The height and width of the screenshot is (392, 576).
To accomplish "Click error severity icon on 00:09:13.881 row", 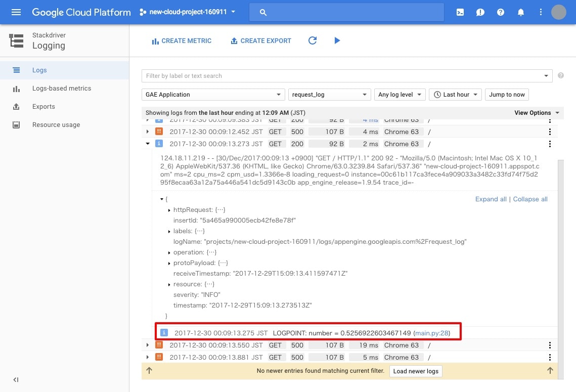I will (x=159, y=357).
